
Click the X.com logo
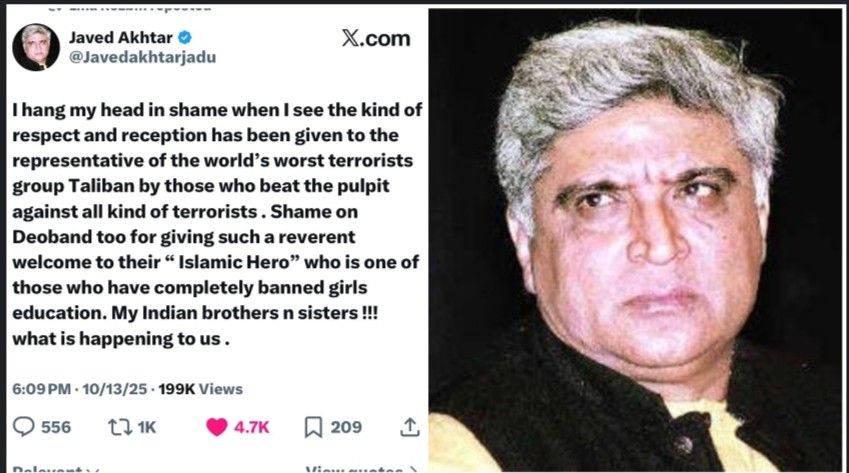pyautogui.click(x=376, y=38)
